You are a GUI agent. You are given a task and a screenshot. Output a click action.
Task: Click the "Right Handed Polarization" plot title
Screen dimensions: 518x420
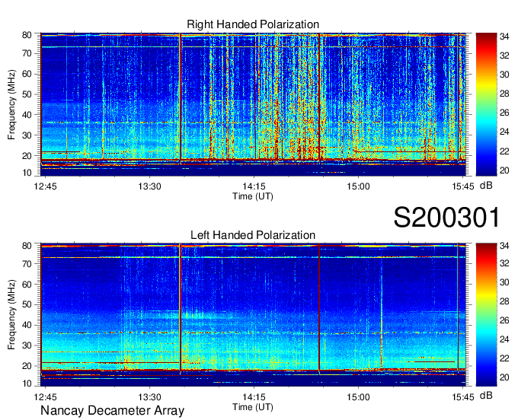[253, 24]
